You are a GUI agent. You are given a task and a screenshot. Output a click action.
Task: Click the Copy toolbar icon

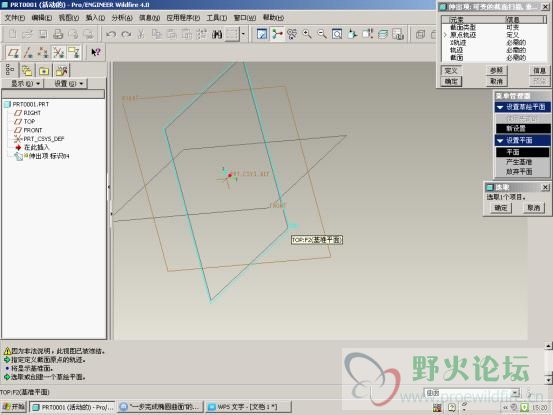click(156, 34)
